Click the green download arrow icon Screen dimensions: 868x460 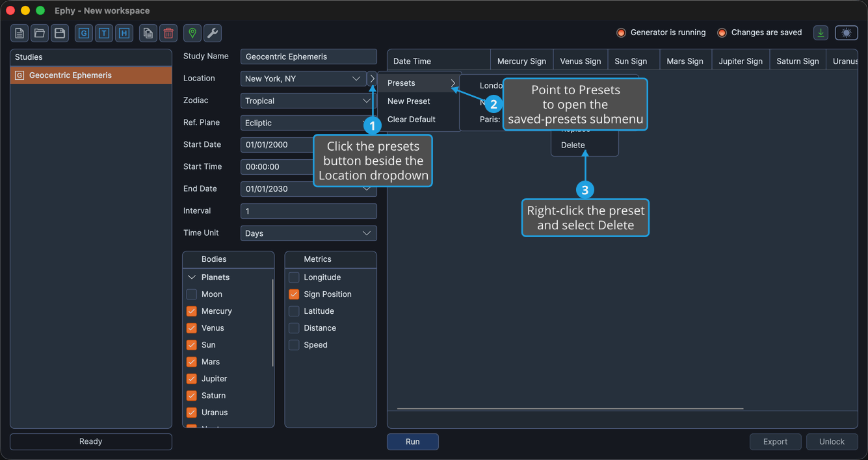coord(821,32)
